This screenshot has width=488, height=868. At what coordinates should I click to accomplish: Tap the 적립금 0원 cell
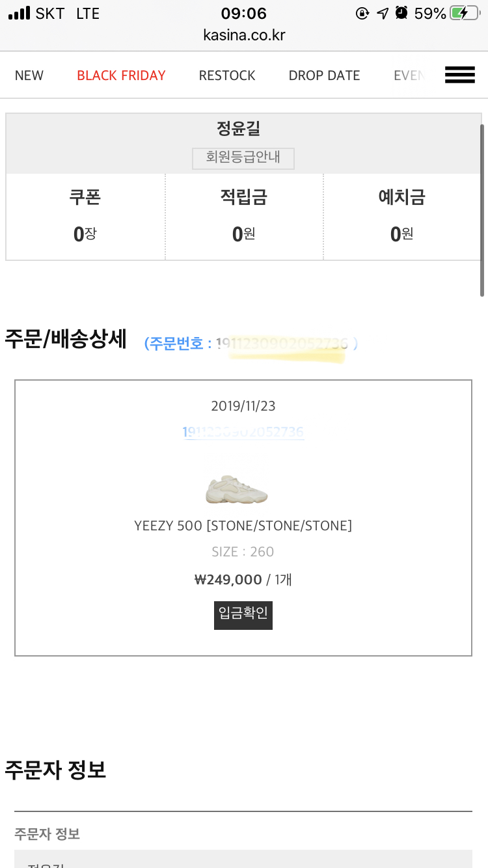(243, 217)
